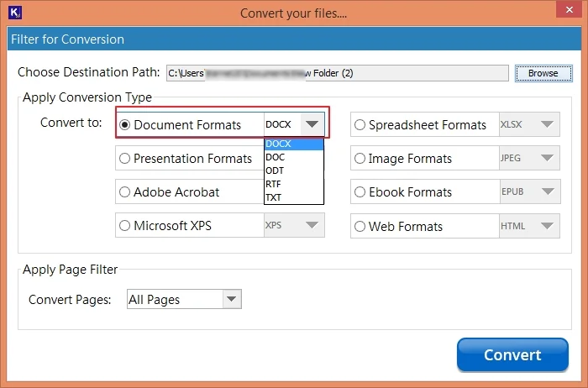
Task: Open the HTML web format dropdown
Action: [x=529, y=226]
